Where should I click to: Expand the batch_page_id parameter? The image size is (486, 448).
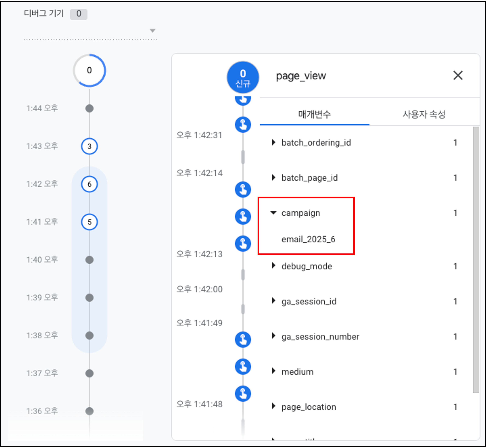[x=274, y=177]
